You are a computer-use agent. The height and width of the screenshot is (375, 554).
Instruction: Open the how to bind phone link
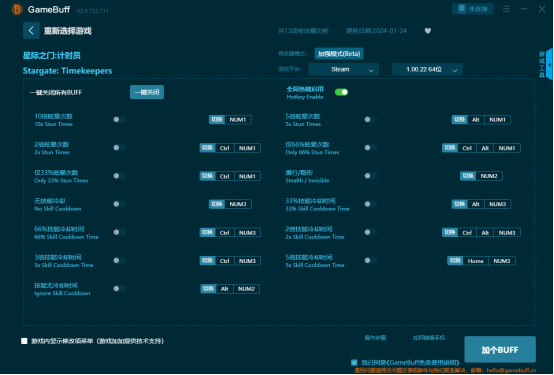pyautogui.click(x=429, y=338)
